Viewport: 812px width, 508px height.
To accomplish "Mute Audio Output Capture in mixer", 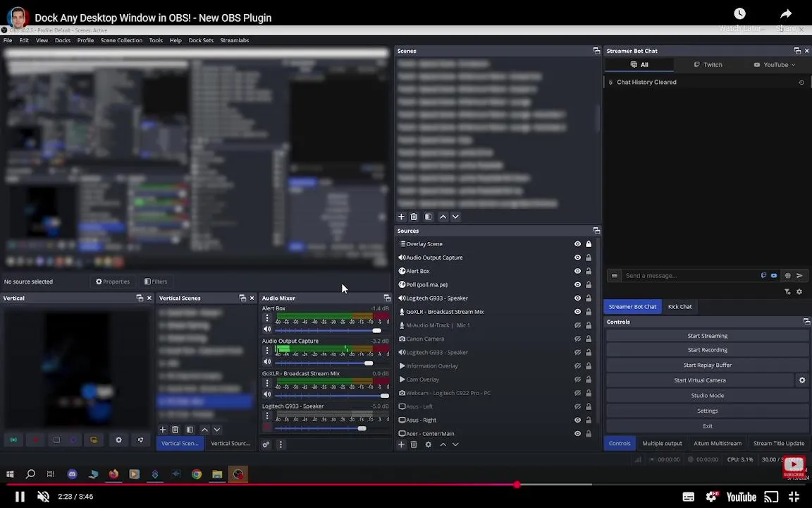I will (x=267, y=362).
